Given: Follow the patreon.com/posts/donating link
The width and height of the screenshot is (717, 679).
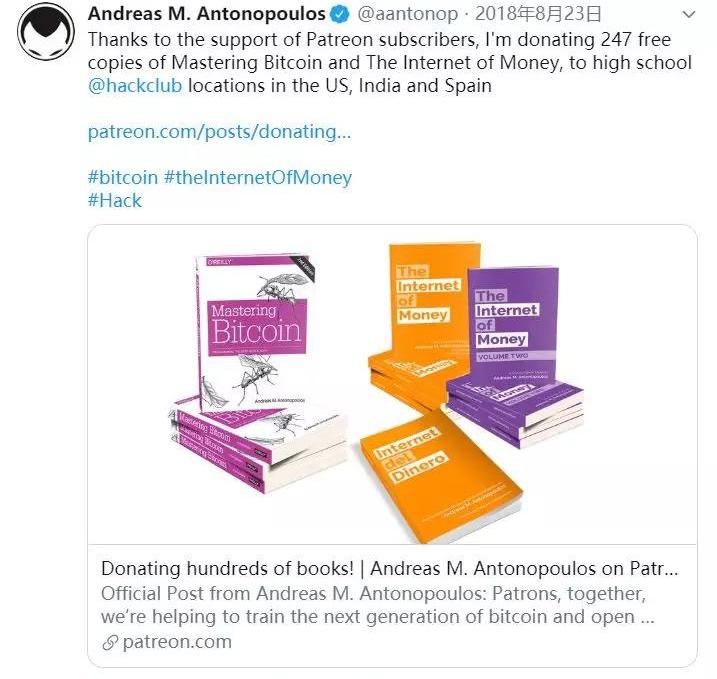Looking at the screenshot, I should (219, 132).
